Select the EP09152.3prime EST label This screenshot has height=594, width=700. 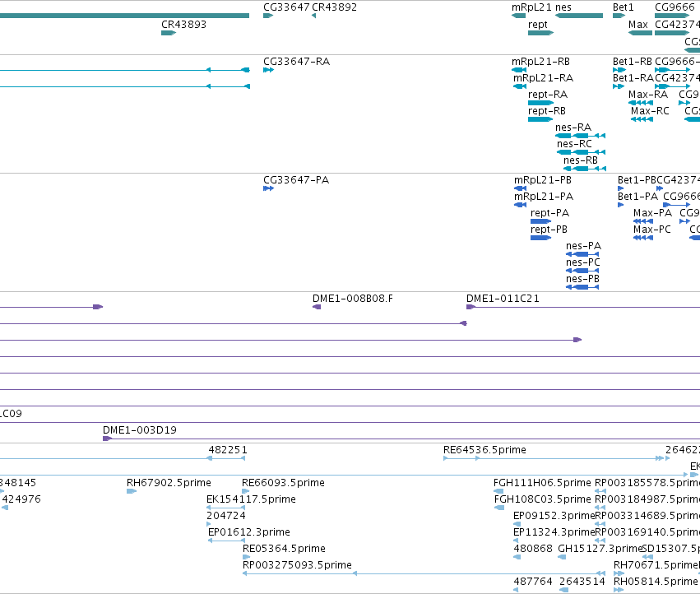[554, 517]
